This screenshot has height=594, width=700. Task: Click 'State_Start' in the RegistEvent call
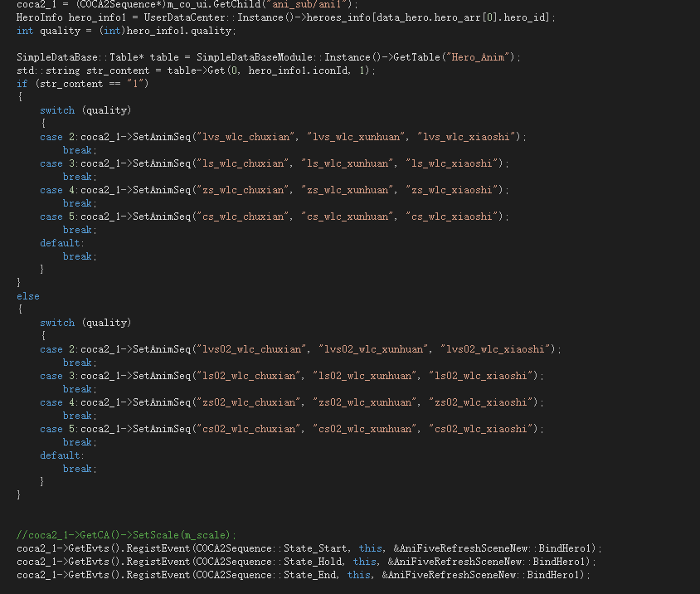click(x=315, y=548)
